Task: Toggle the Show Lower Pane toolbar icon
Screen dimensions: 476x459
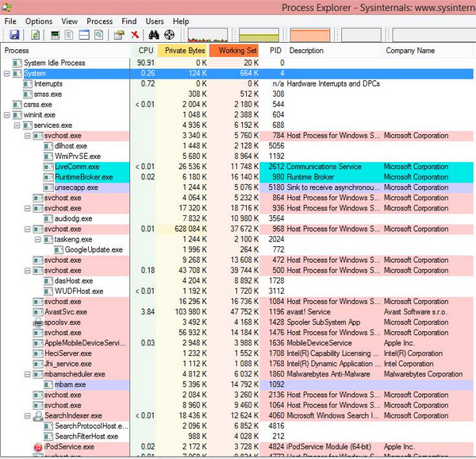Action: pos(84,35)
